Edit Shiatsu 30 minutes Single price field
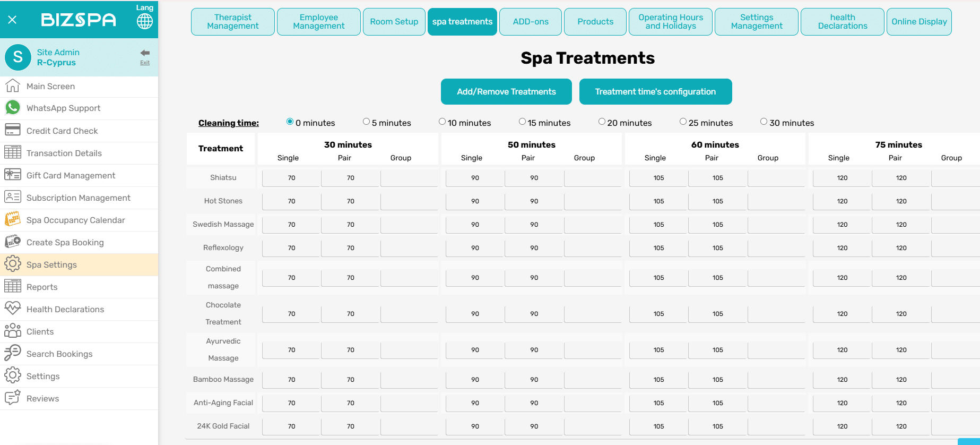This screenshot has width=980, height=445. (291, 178)
